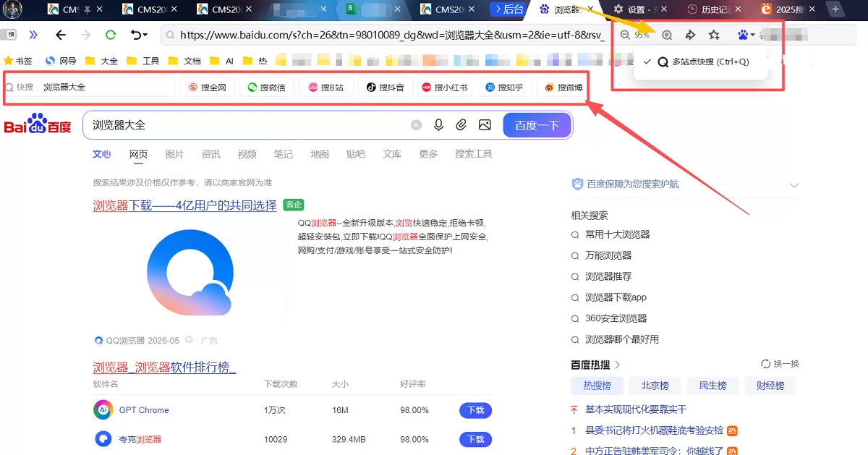The image size is (868, 455).
Task: Open related search 常用十大浏览器
Action: [618, 234]
